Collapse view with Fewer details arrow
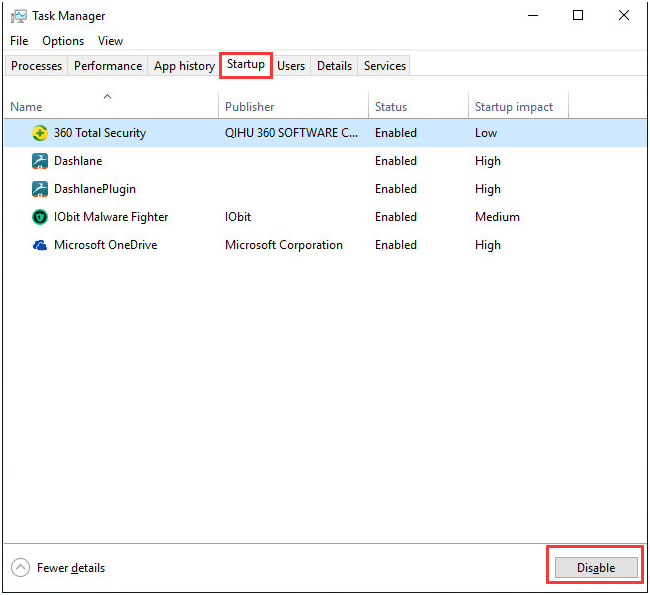Viewport: 650px width, 595px height. 20,568
